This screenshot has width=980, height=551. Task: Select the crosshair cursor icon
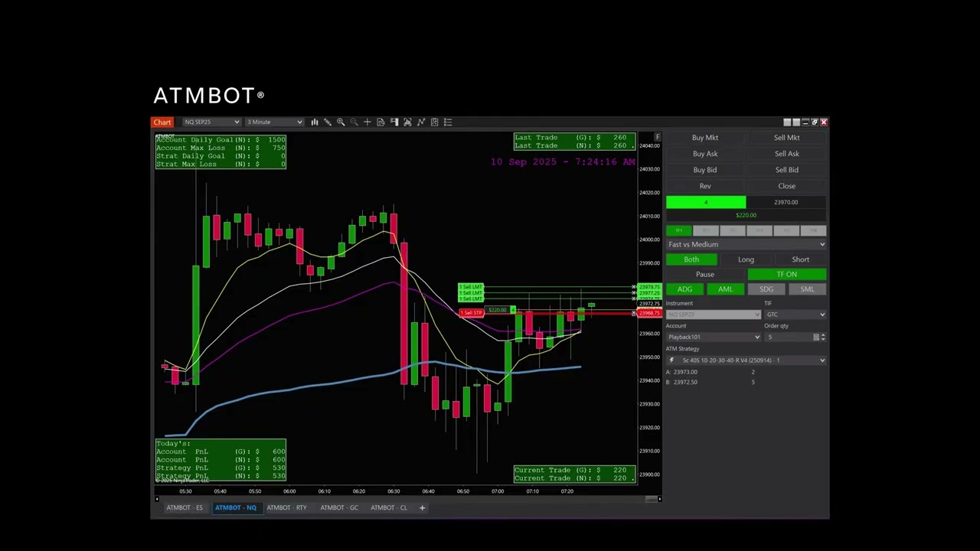(367, 122)
